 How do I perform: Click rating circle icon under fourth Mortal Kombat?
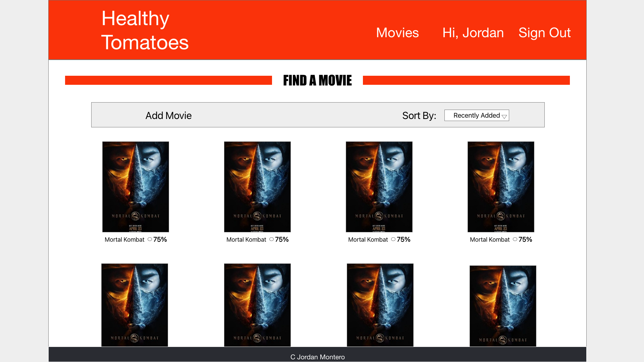tap(515, 239)
